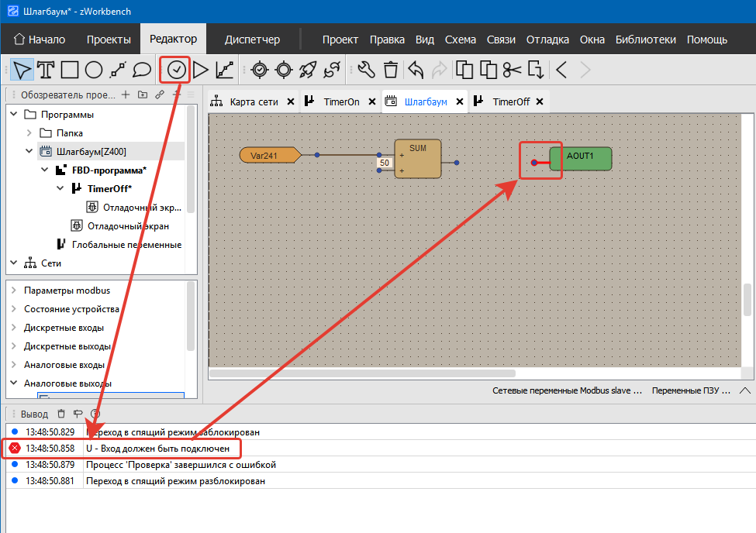
Task: Select the rectangle shape tool
Action: pyautogui.click(x=70, y=70)
